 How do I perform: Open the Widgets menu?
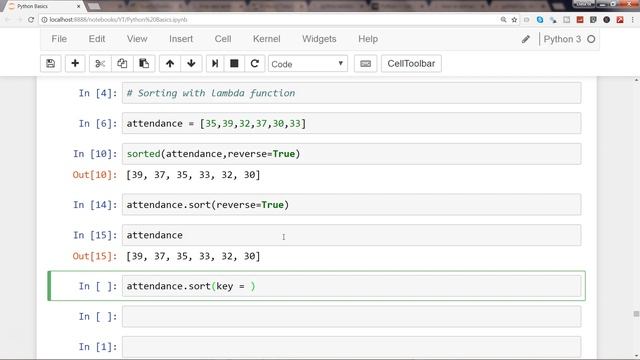(x=319, y=39)
